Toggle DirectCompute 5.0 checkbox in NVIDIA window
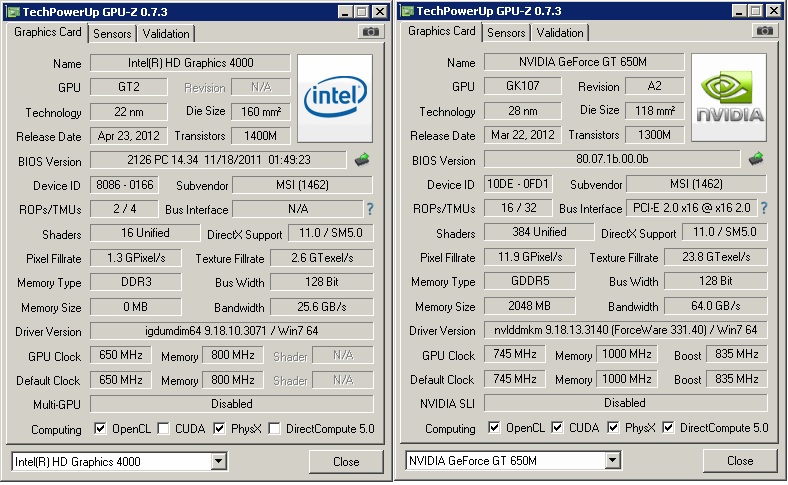The width and height of the screenshot is (788, 485). (x=668, y=428)
